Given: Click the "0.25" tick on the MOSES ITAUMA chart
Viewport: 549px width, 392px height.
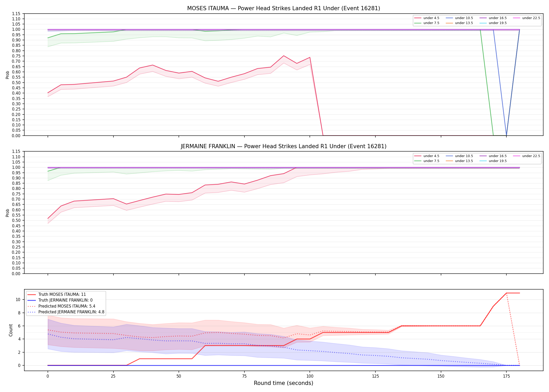Looking at the screenshot, I should pos(16,109).
